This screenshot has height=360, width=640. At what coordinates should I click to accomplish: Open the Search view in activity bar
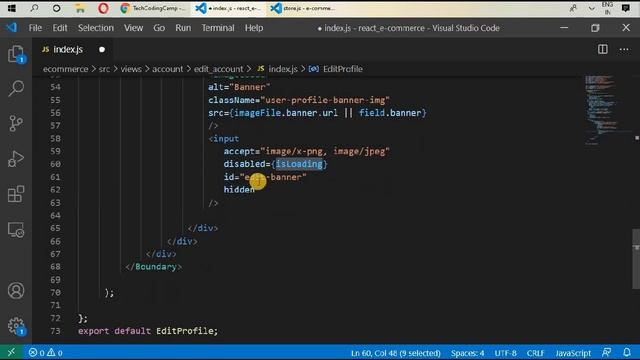click(x=16, y=88)
